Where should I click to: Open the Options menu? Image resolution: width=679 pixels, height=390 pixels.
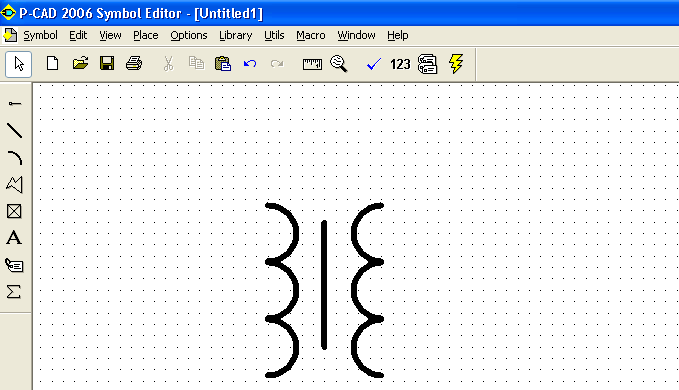189,35
